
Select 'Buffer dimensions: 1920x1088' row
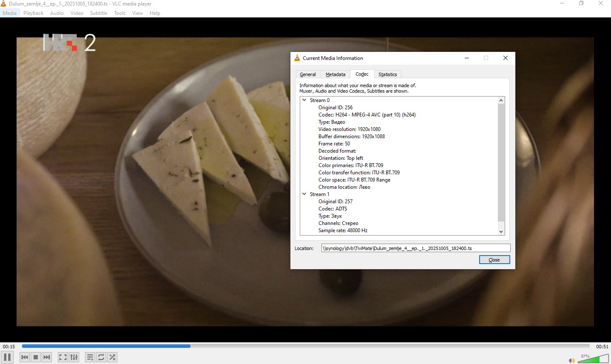tap(352, 136)
